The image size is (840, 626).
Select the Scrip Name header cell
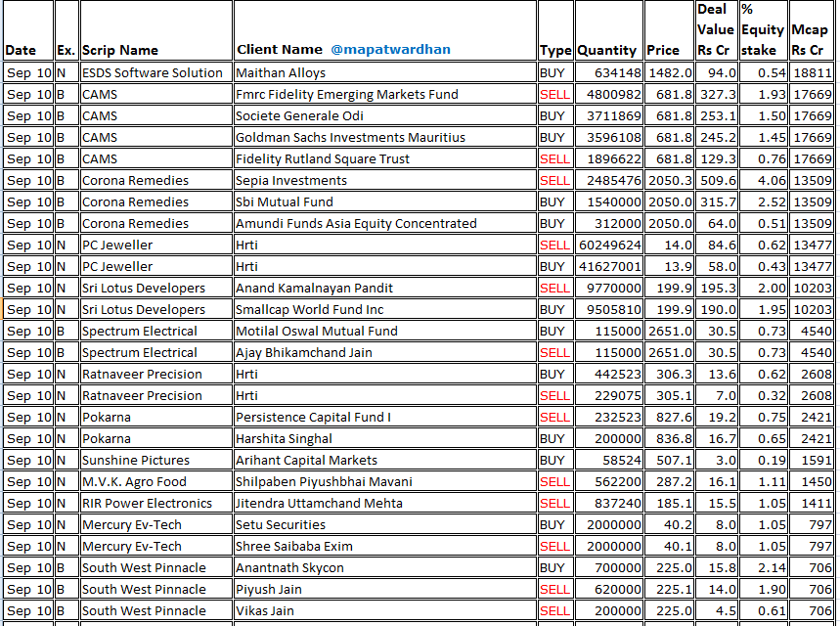[155, 30]
